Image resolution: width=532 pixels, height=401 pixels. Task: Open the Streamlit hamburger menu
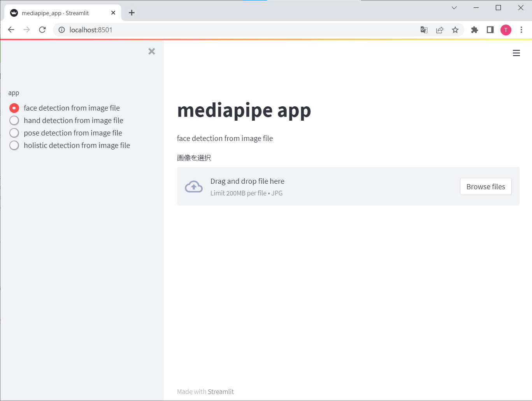click(x=516, y=53)
